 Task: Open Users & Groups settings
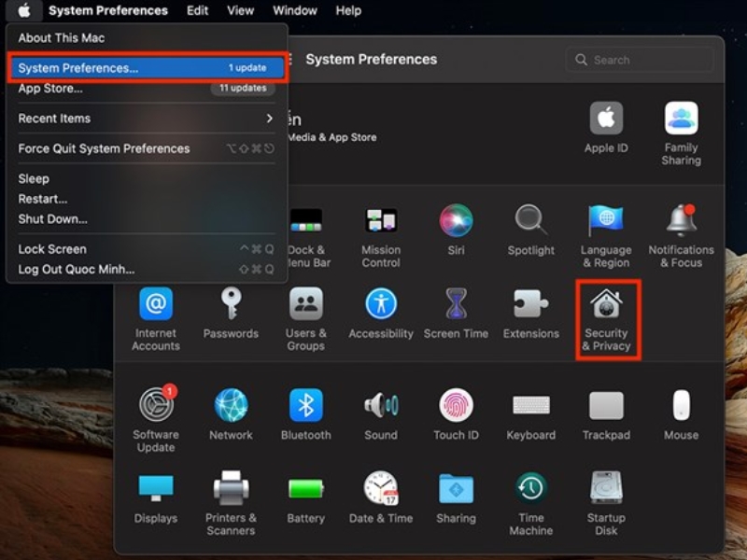[306, 319]
